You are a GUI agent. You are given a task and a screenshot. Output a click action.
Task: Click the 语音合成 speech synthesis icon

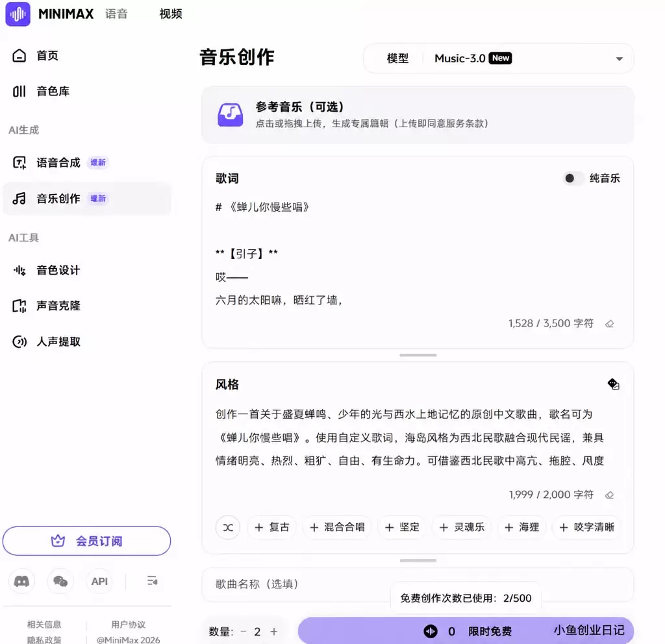pos(19,162)
